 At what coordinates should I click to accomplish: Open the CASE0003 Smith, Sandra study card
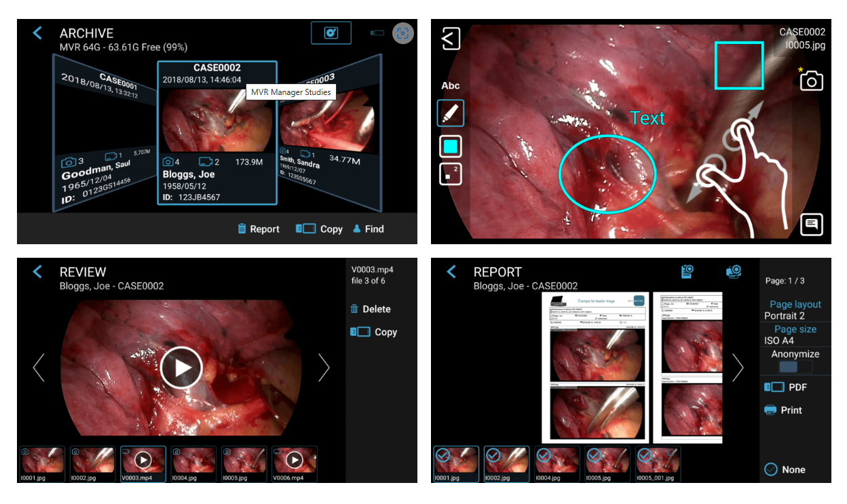click(x=329, y=132)
